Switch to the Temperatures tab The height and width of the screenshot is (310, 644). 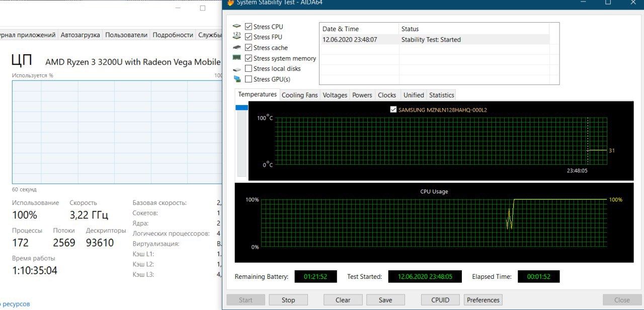point(258,94)
